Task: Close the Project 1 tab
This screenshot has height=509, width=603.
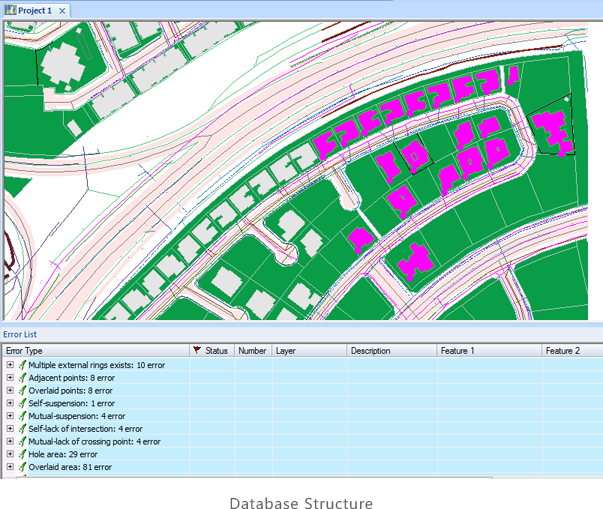Action: [62, 10]
